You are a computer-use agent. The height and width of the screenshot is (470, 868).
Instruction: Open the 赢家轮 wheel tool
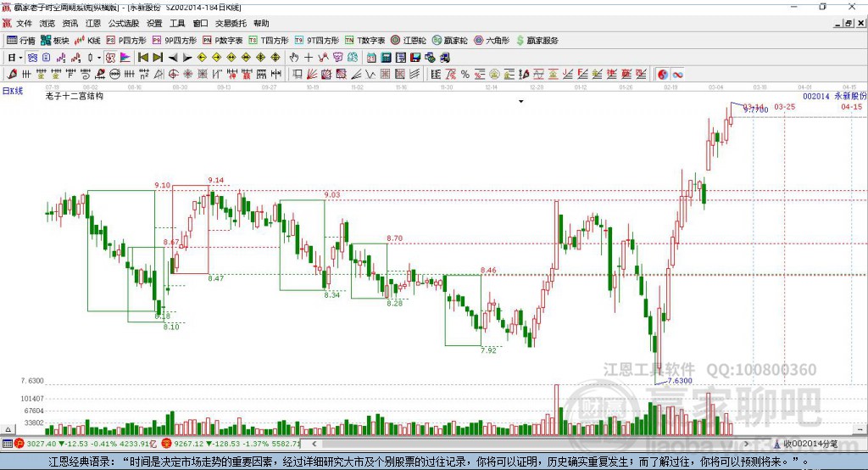click(450, 41)
